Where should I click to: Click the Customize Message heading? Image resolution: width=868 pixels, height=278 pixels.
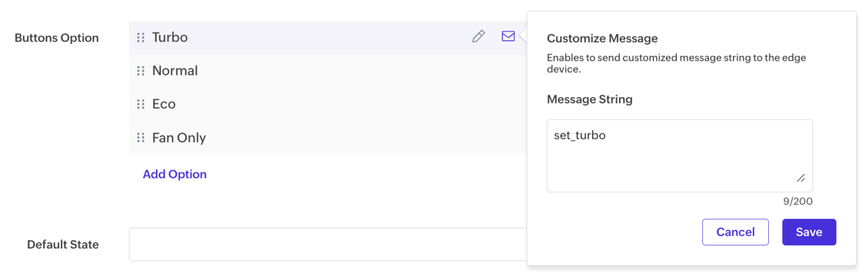[x=602, y=39]
